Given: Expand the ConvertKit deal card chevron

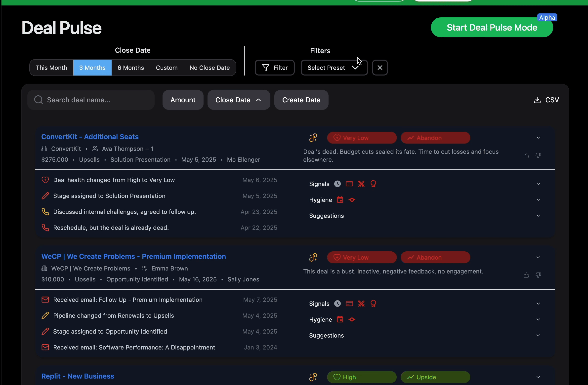Looking at the screenshot, I should (538, 138).
